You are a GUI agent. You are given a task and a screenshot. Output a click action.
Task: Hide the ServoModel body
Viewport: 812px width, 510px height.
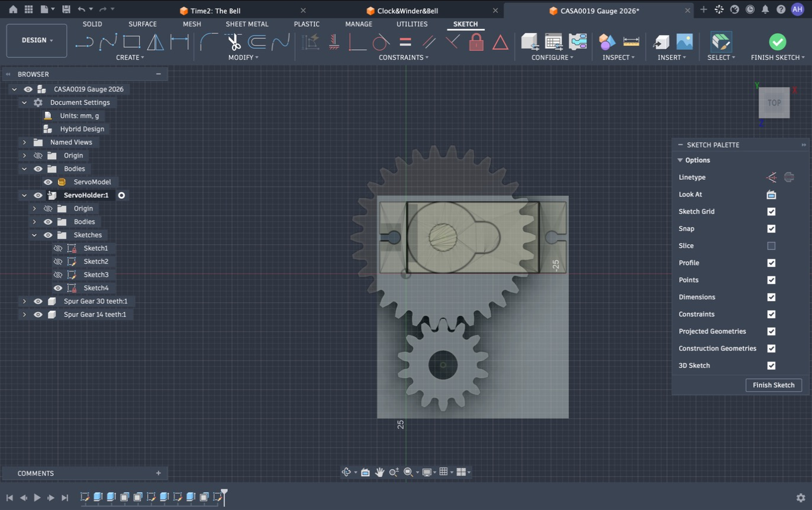[48, 182]
